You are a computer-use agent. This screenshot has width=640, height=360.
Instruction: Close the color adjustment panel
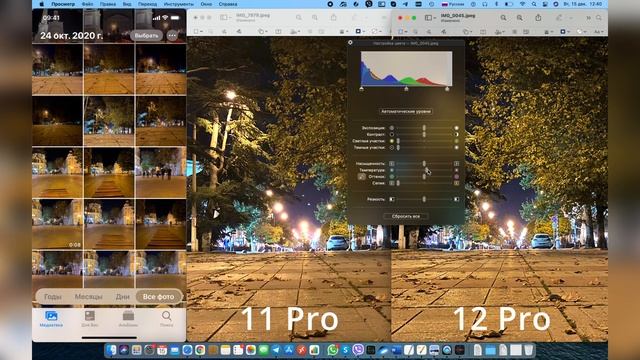coord(350,42)
